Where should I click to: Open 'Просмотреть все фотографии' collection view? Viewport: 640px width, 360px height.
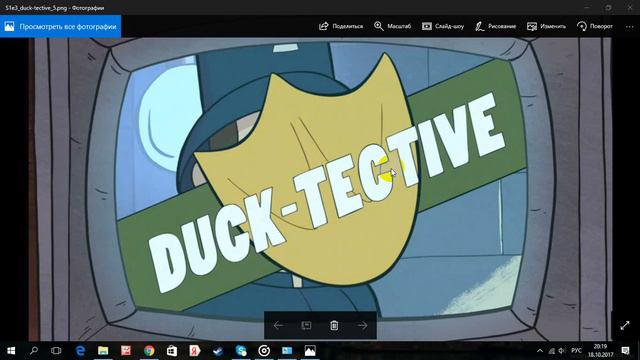click(x=60, y=27)
